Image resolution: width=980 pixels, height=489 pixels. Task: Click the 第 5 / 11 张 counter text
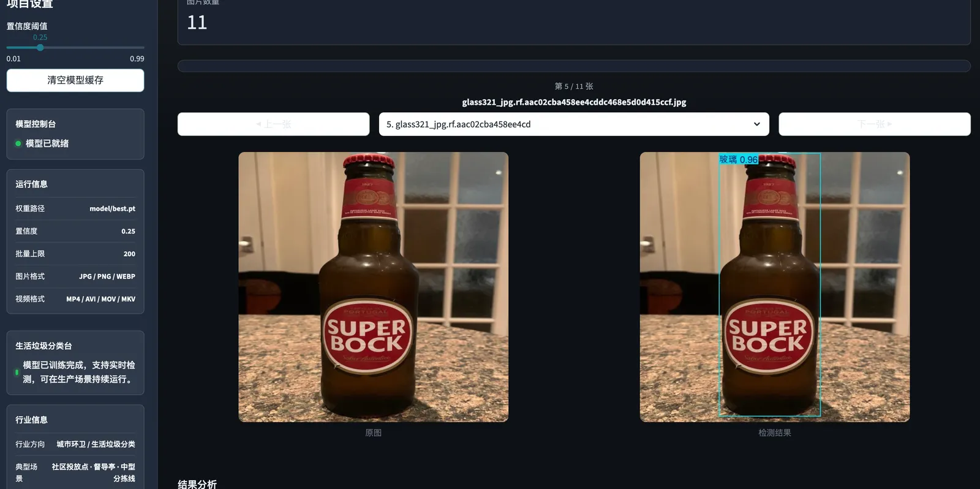[574, 86]
